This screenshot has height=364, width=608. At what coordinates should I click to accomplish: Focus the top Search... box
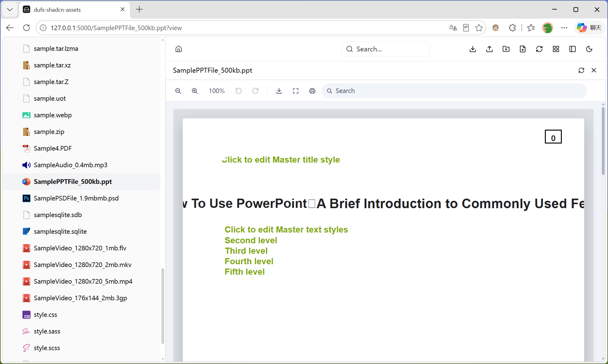pos(386,49)
